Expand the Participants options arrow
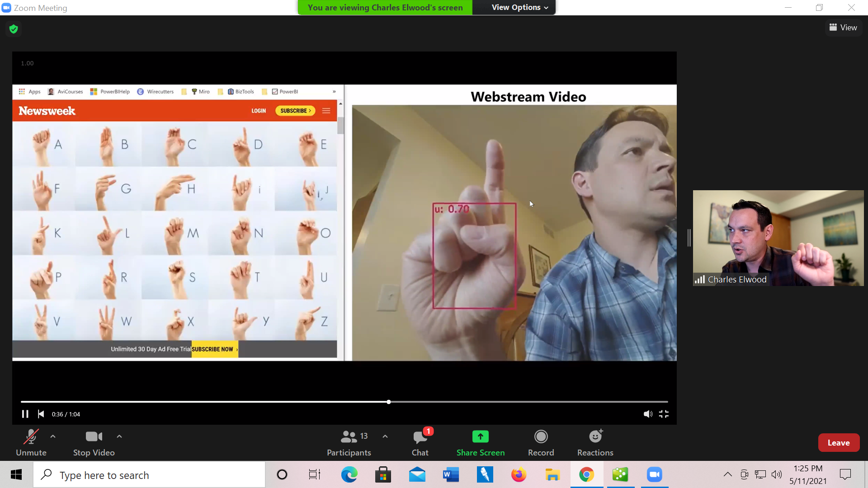 coord(385,436)
